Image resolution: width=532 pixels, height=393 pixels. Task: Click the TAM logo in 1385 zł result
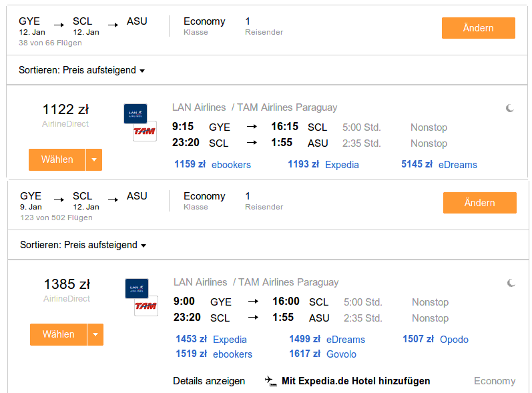[146, 306]
